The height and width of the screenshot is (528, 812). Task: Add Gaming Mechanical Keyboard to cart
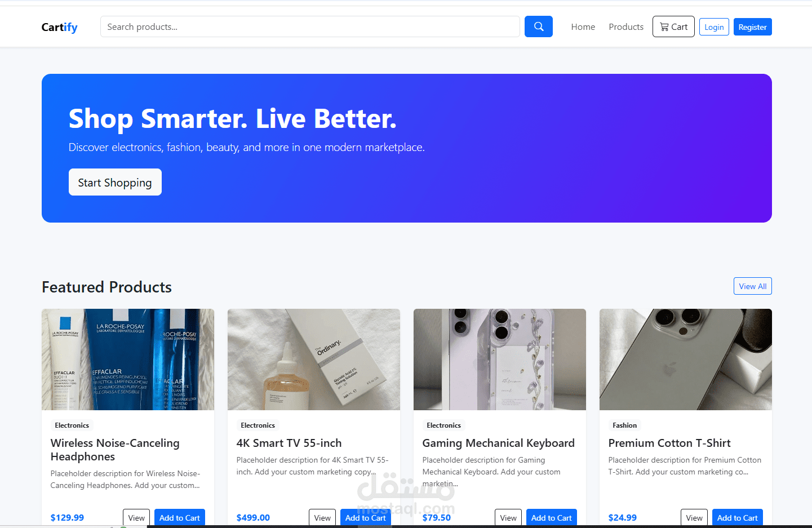pos(551,517)
